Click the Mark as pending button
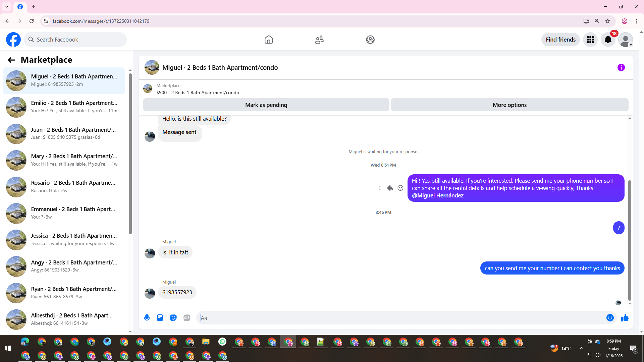 click(266, 105)
